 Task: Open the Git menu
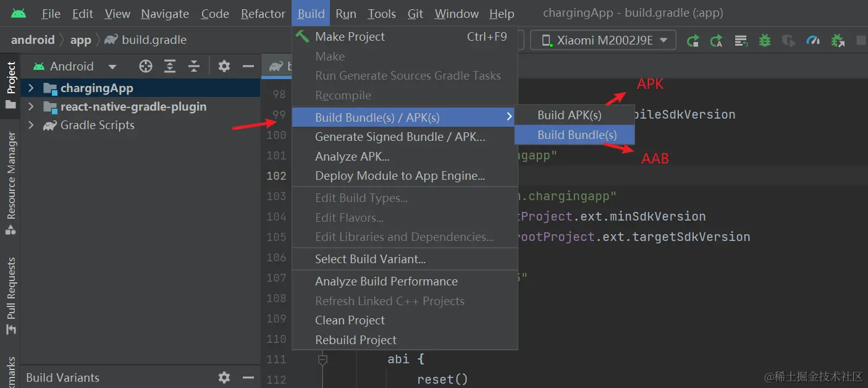416,14
